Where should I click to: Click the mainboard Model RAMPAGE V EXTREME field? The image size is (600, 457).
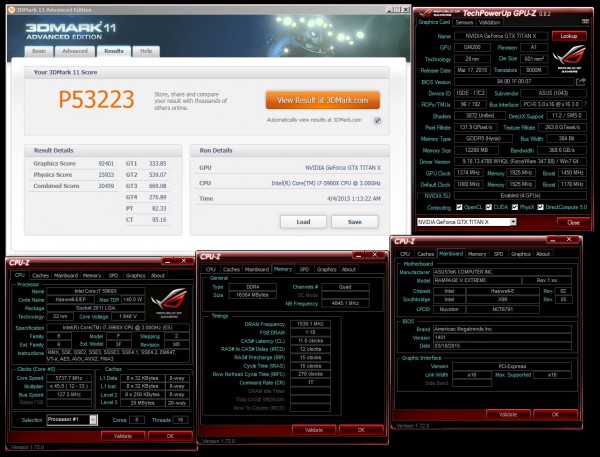coord(478,280)
